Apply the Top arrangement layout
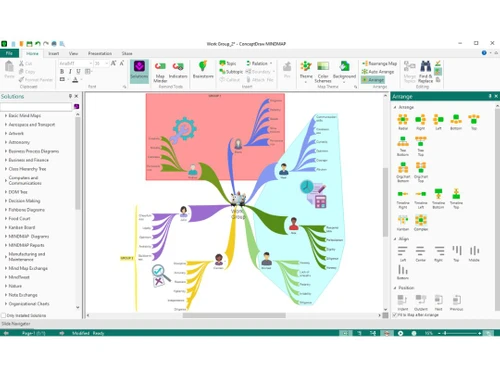Viewport: 500px width, 375px height. click(474, 122)
